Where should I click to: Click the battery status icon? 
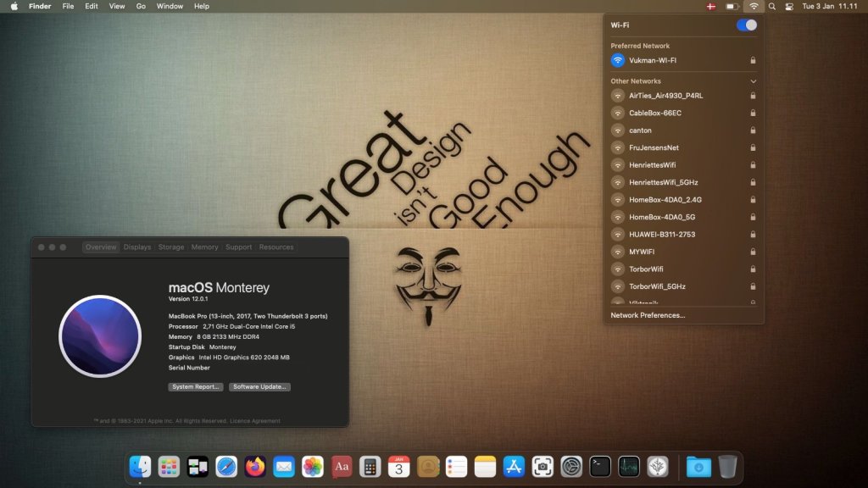732,6
